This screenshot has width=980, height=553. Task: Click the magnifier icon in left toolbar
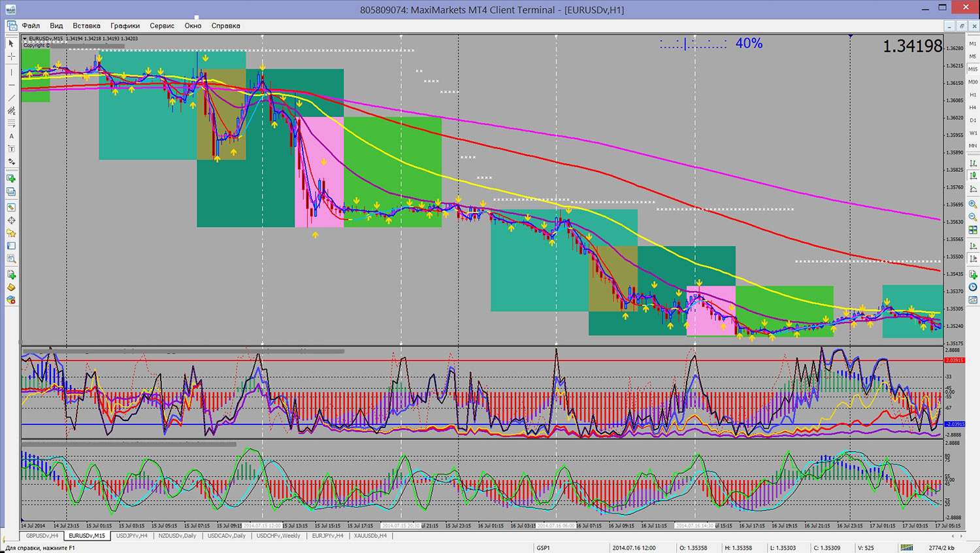[x=11, y=260]
